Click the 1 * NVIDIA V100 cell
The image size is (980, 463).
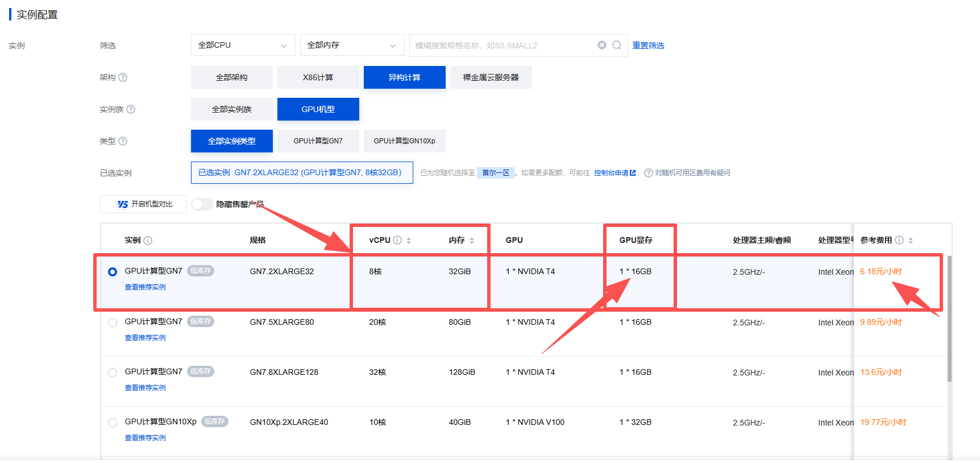535,423
